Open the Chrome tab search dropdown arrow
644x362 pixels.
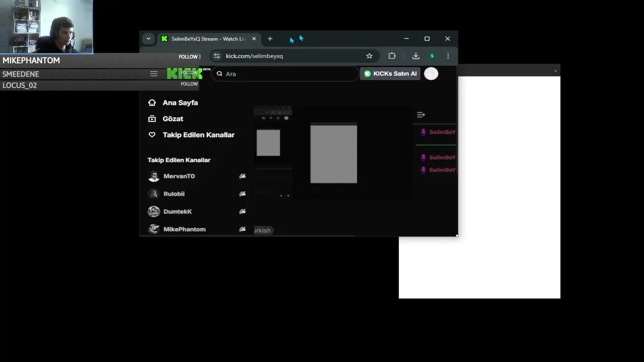tap(148, 39)
